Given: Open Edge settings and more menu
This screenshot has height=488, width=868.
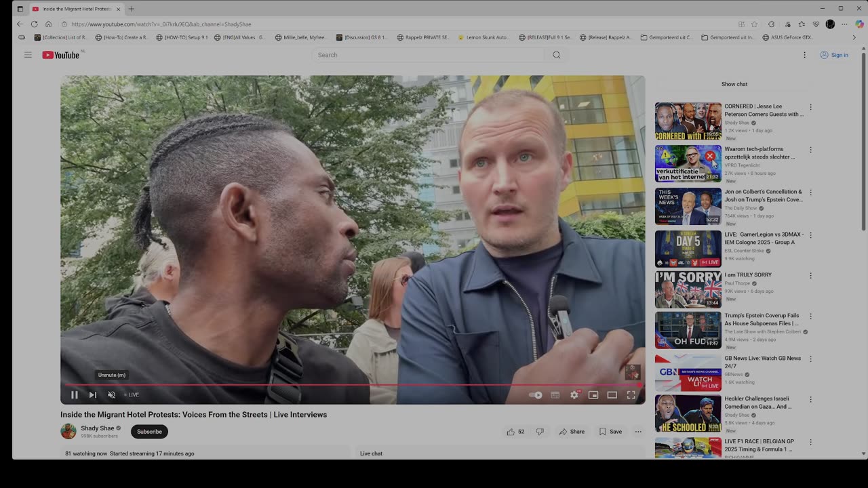Looking at the screenshot, I should [844, 24].
